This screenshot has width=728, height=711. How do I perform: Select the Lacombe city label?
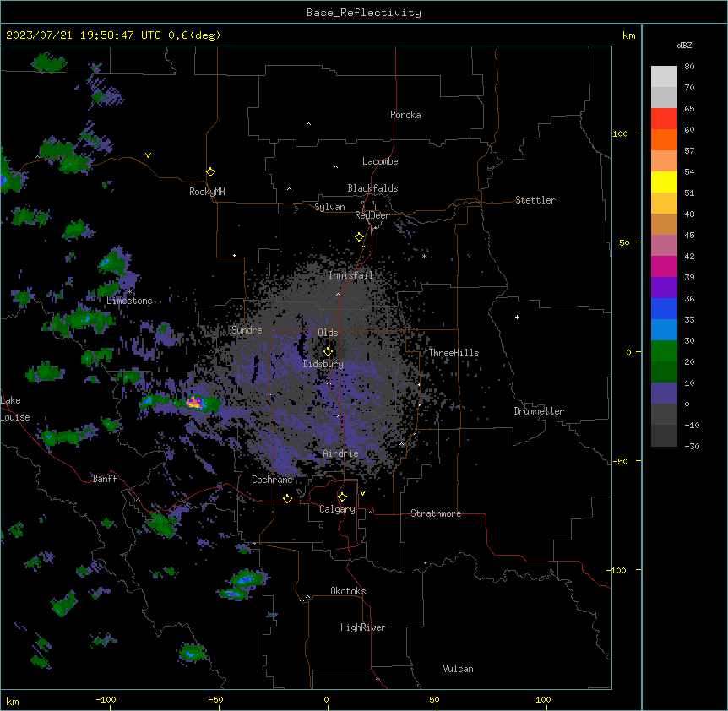point(380,161)
